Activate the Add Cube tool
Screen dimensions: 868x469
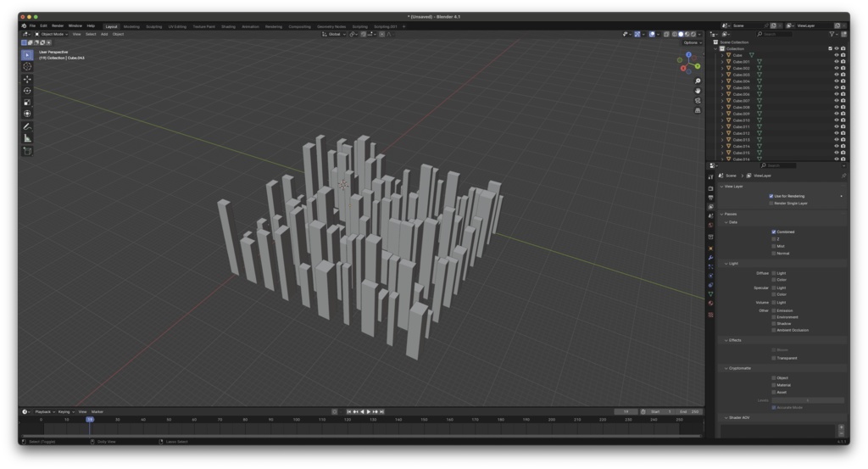coord(27,151)
